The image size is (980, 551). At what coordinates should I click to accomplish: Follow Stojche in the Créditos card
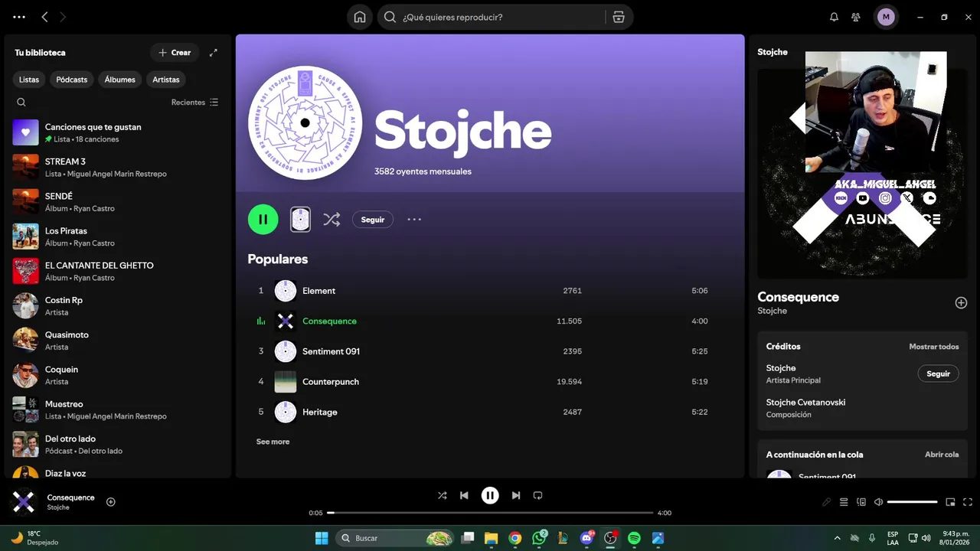938,374
